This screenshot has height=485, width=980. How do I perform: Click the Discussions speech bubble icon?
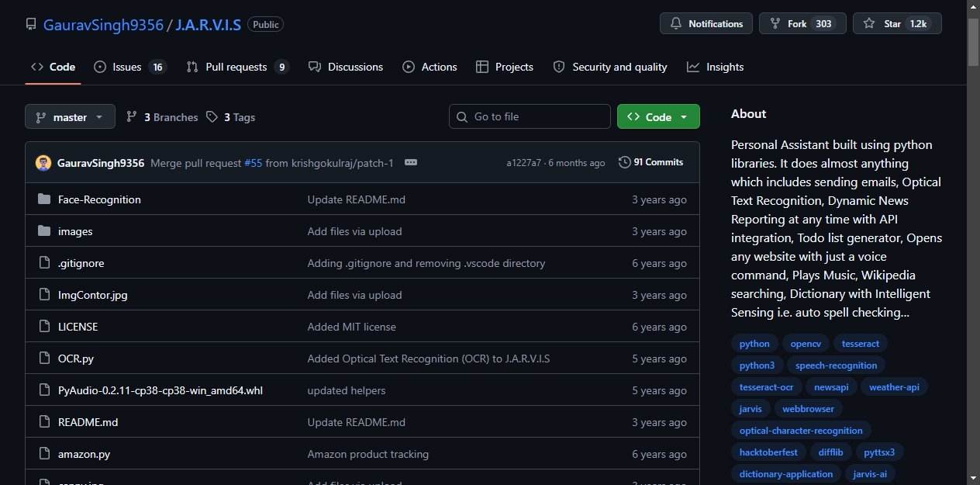tap(315, 67)
